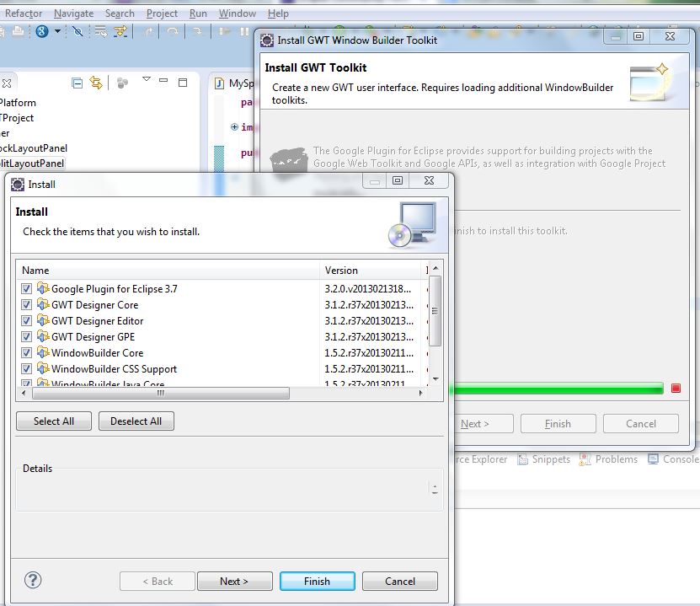This screenshot has height=606, width=700.
Task: Select litLayoutPanel in Package Explorer
Action: pos(32,164)
